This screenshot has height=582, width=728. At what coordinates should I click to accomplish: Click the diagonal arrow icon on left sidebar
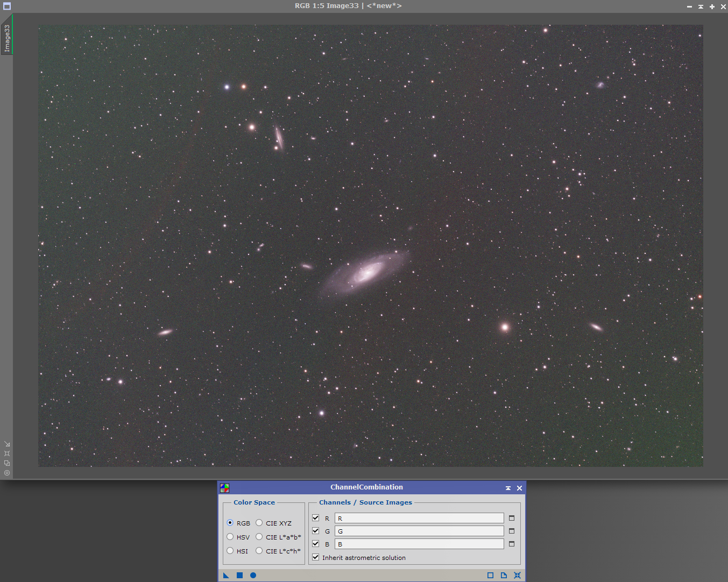tap(7, 444)
